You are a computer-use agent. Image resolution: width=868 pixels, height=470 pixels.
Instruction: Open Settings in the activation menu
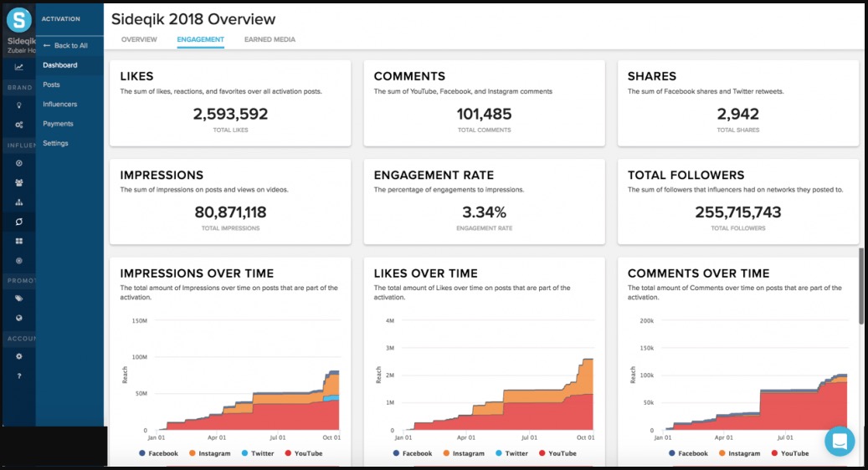click(55, 143)
